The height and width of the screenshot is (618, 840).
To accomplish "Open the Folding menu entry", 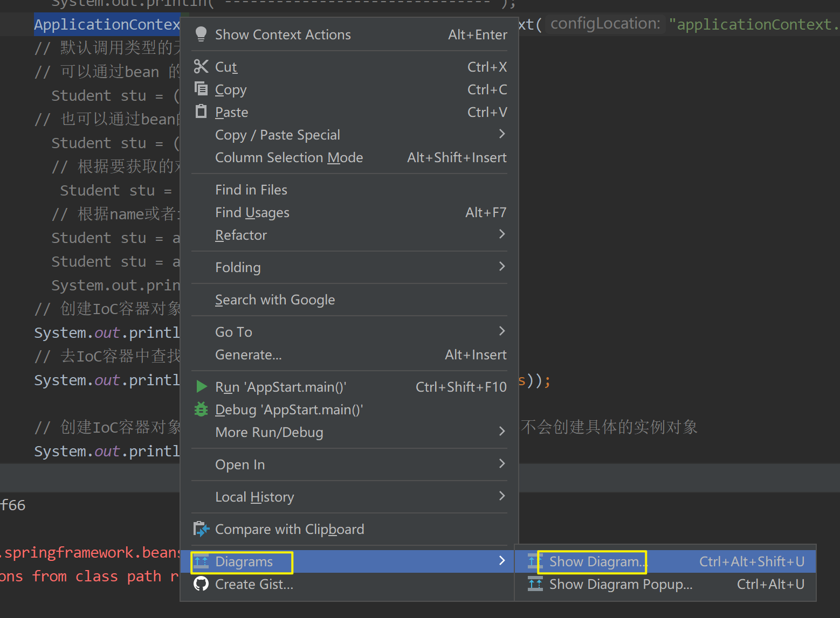I will tap(349, 267).
